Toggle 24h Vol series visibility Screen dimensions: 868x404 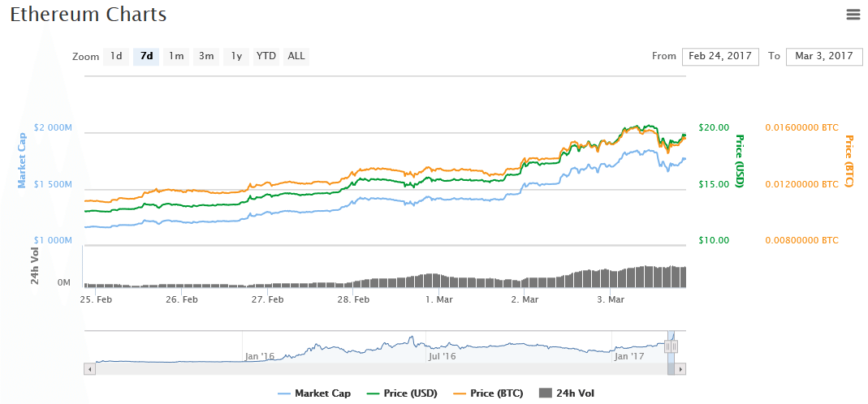click(567, 393)
